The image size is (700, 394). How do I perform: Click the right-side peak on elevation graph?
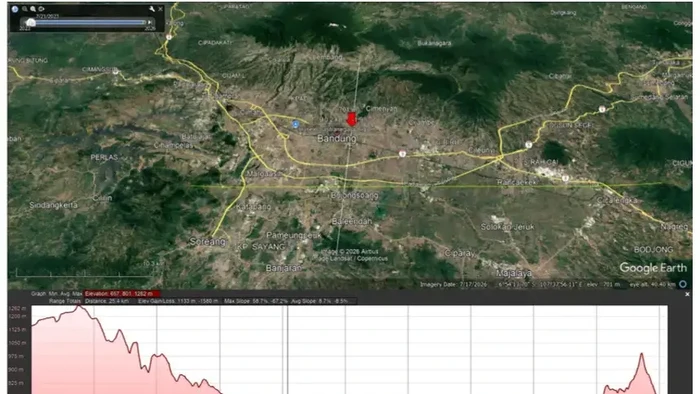pos(642,354)
